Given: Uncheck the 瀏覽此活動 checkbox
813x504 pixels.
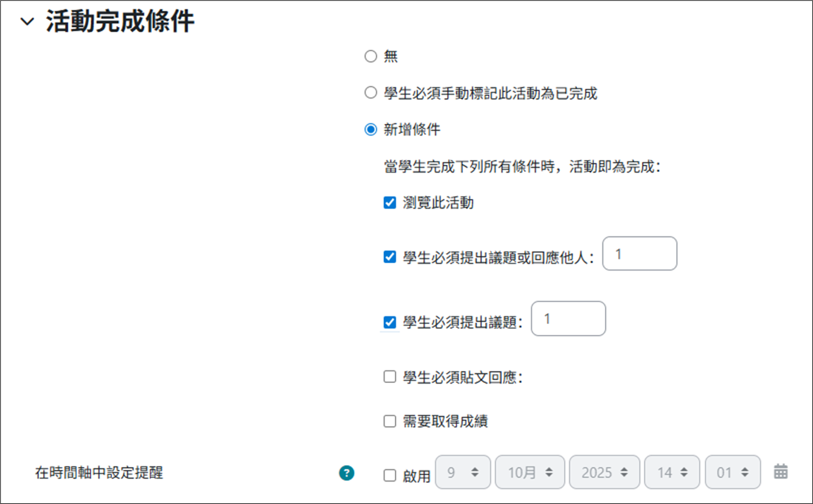Looking at the screenshot, I should tap(390, 203).
